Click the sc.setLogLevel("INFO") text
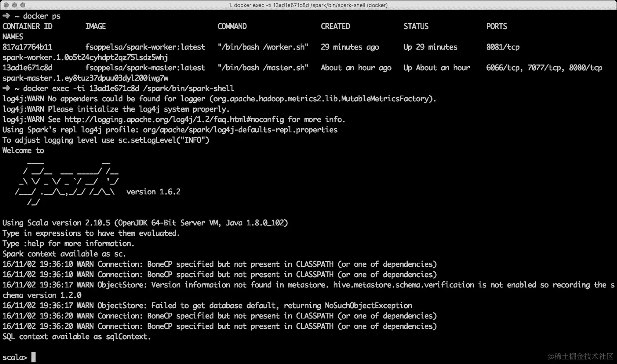Image resolution: width=617 pixels, height=364 pixels. pyautogui.click(x=164, y=140)
